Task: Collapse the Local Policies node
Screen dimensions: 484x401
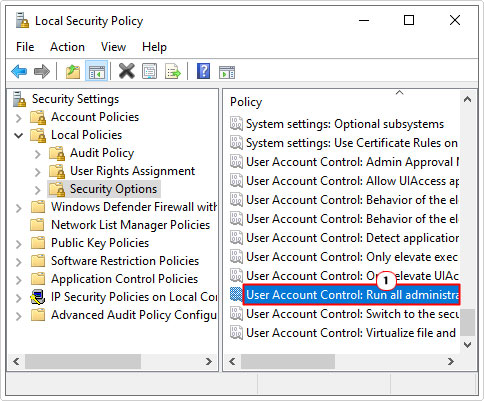Action: click(x=19, y=136)
